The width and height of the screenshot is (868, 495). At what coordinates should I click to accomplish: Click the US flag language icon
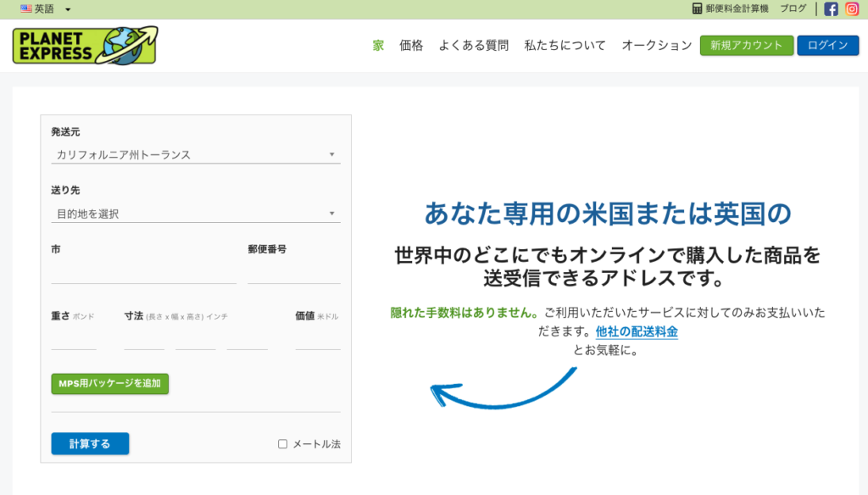click(26, 8)
